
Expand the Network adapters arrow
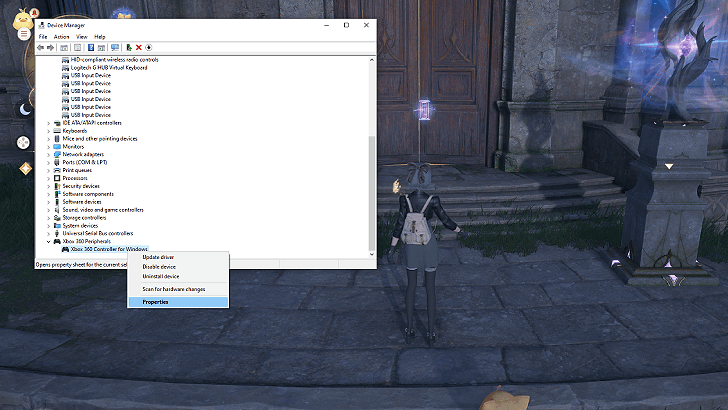point(48,155)
